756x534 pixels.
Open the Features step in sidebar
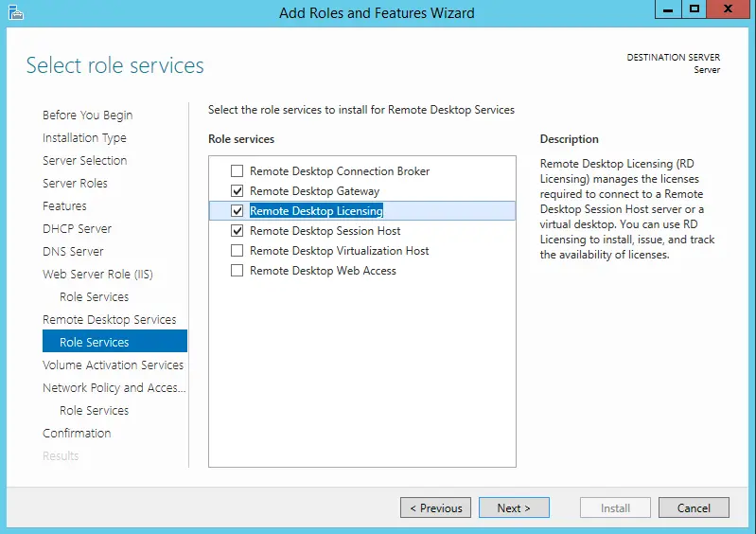click(x=64, y=206)
